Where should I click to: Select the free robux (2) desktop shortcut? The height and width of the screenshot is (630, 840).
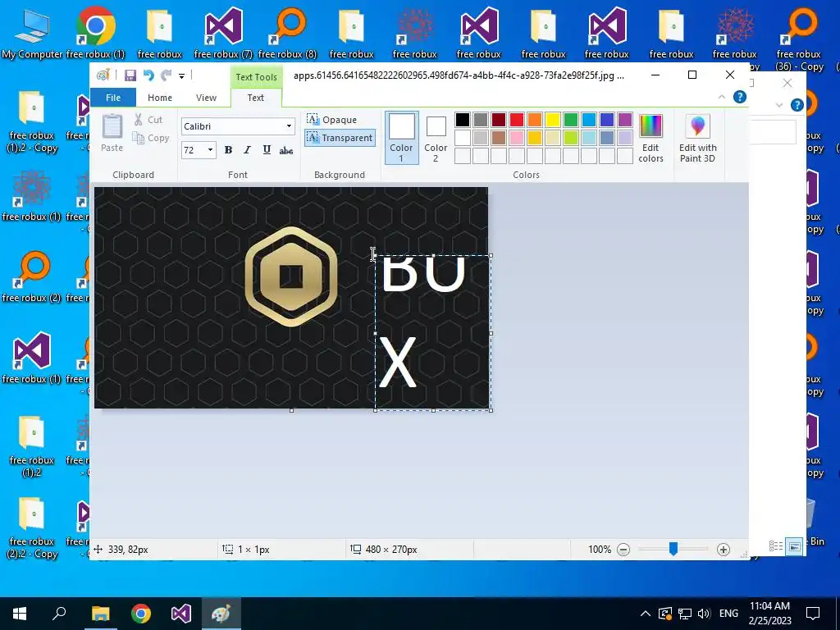coord(32,277)
